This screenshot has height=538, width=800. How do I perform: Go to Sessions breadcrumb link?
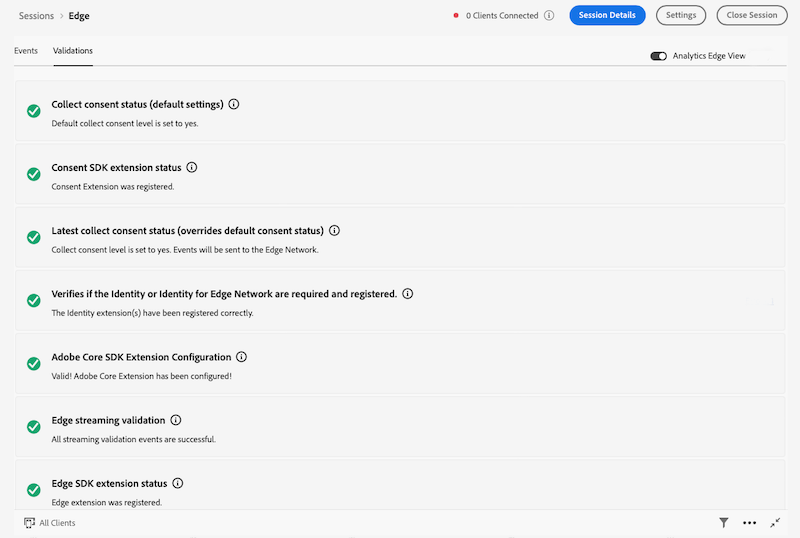(x=36, y=16)
